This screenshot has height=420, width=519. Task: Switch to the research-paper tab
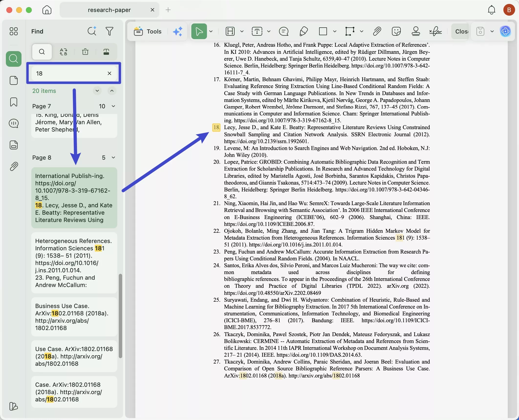tap(109, 10)
